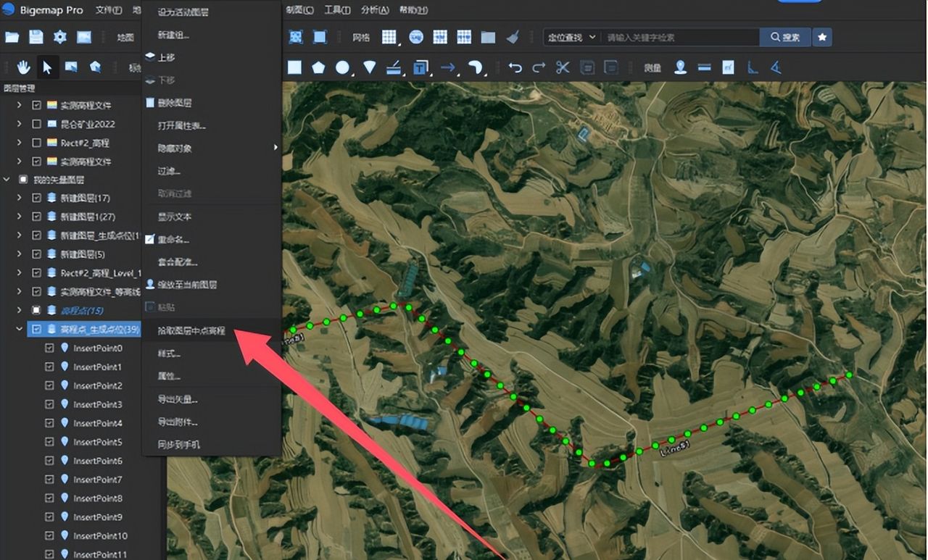Click the scissors cut icon

pyautogui.click(x=563, y=67)
